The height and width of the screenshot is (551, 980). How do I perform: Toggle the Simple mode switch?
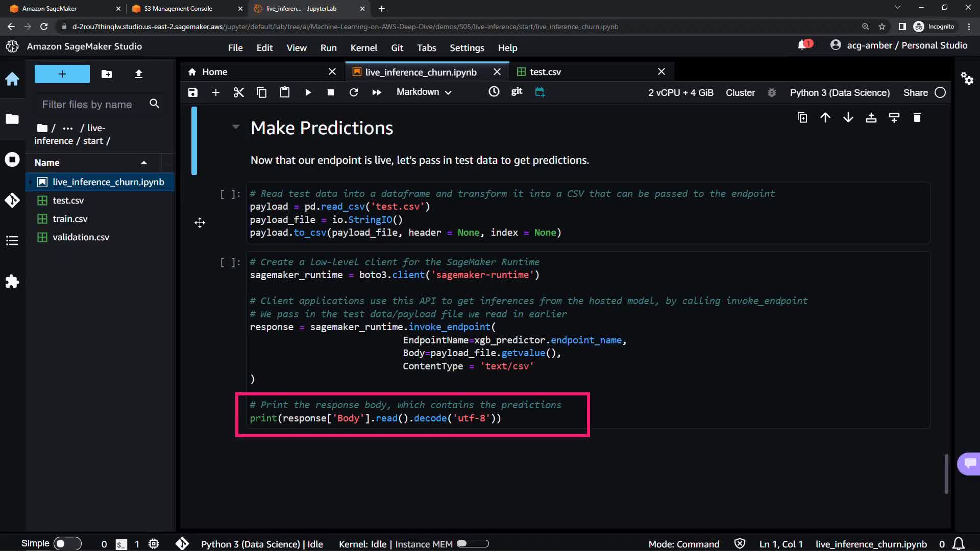pos(67,543)
